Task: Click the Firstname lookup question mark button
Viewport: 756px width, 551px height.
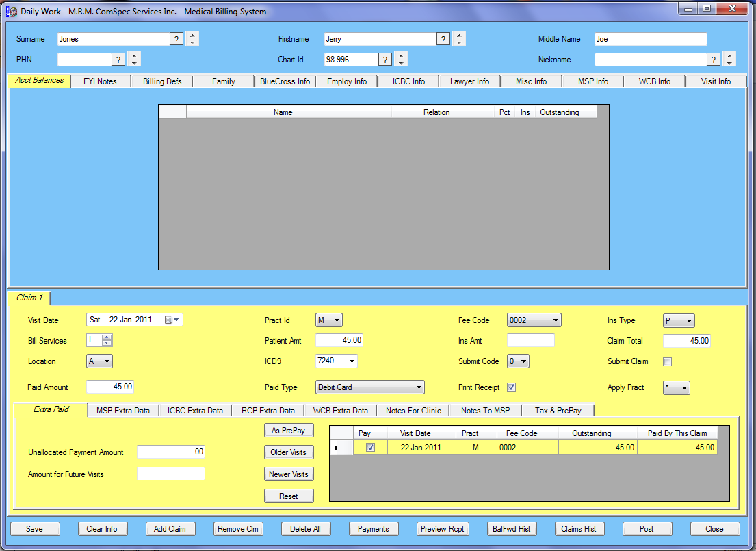Action: click(443, 39)
